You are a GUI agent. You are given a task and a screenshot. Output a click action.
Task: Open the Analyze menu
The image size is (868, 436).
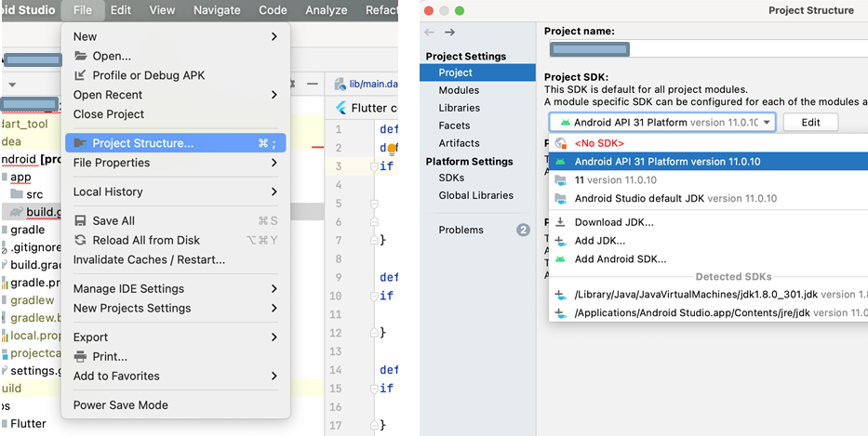326,10
